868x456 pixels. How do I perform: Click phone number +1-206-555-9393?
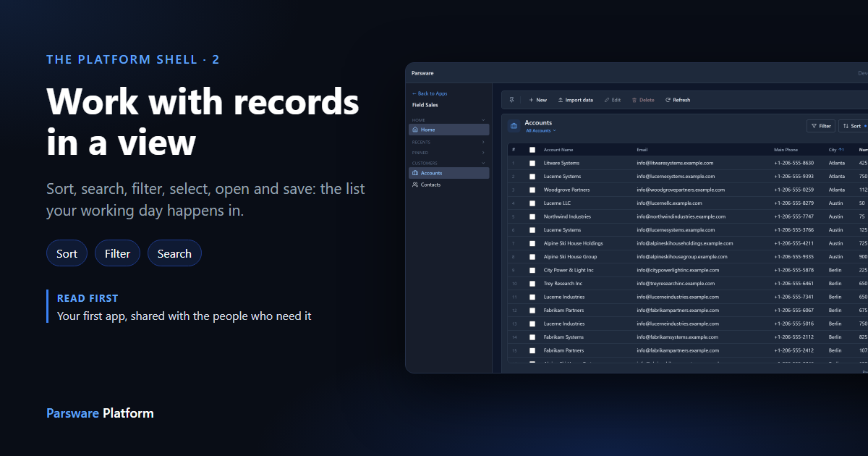(793, 177)
